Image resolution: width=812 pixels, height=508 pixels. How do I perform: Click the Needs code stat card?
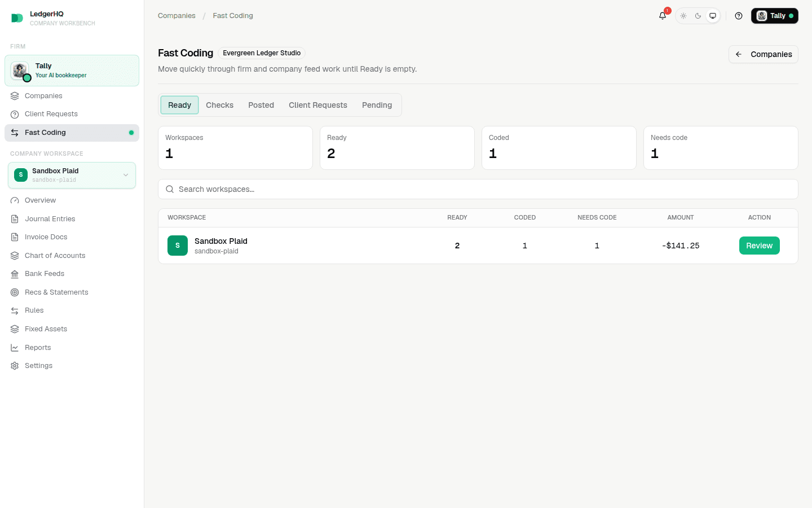(x=721, y=148)
